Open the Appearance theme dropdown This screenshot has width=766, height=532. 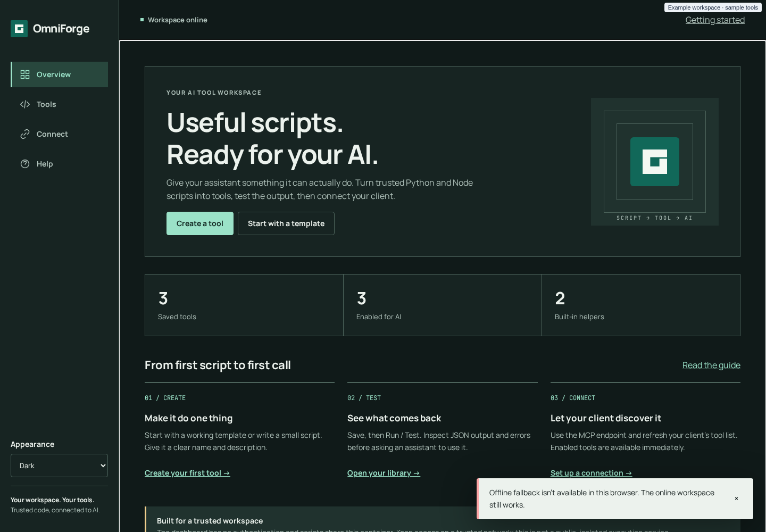click(59, 465)
